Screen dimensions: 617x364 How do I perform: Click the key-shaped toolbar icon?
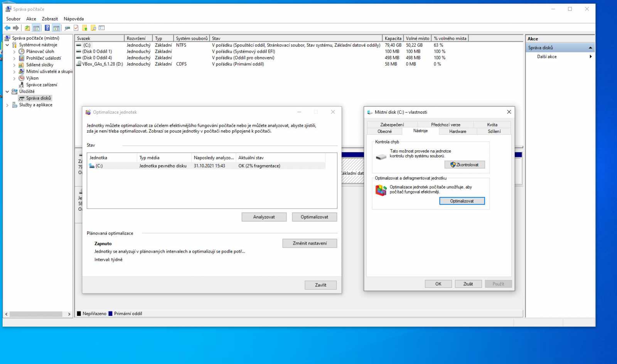coord(67,28)
